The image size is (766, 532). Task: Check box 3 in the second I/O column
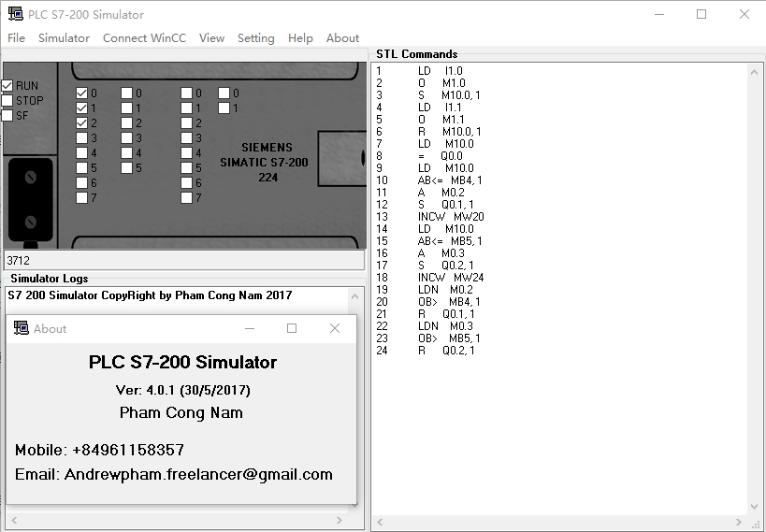(x=127, y=137)
